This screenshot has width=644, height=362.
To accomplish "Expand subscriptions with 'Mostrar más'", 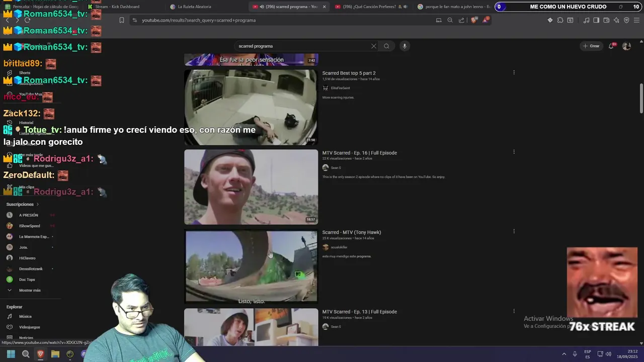I will point(30,290).
